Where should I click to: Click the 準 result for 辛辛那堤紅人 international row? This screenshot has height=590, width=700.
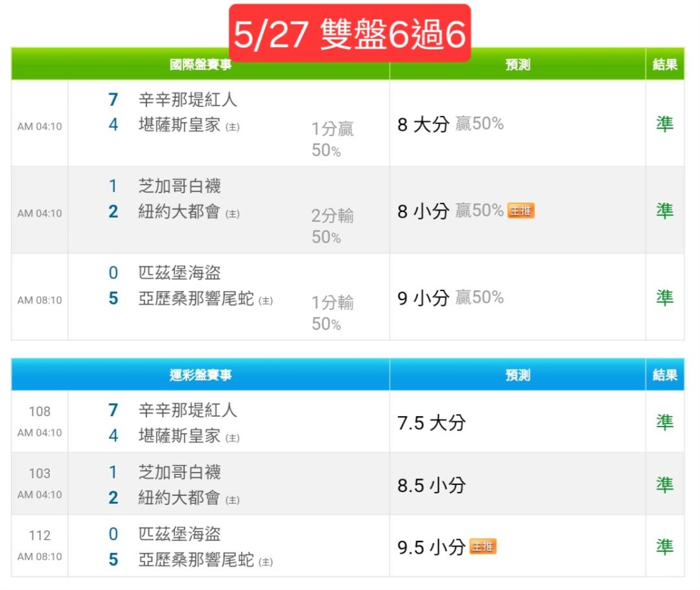[x=664, y=124]
